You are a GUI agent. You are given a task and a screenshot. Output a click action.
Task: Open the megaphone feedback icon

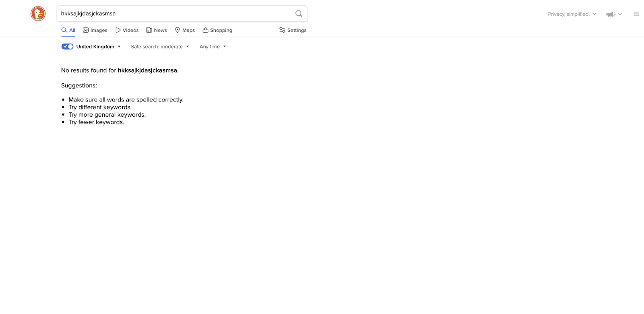(x=611, y=14)
